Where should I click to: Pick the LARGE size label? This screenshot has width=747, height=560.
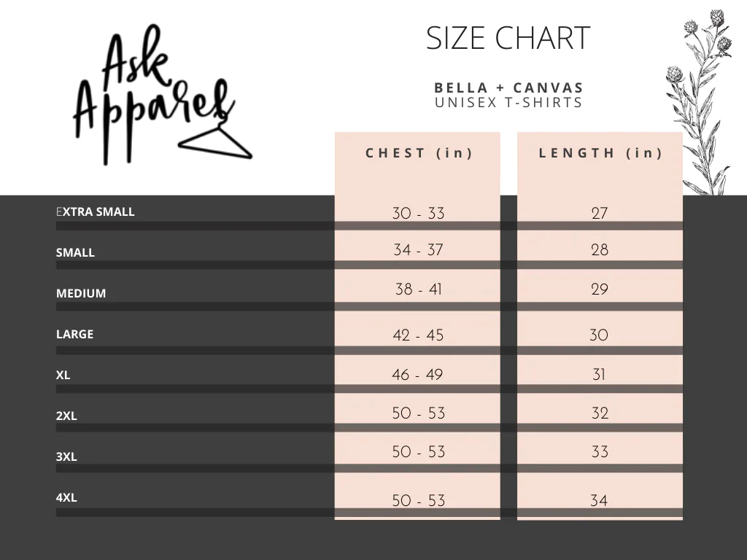75,334
